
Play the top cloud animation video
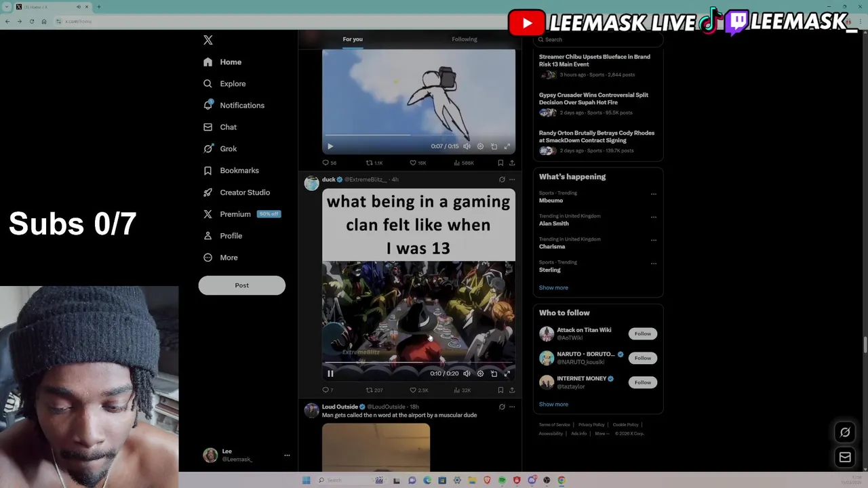pyautogui.click(x=330, y=146)
